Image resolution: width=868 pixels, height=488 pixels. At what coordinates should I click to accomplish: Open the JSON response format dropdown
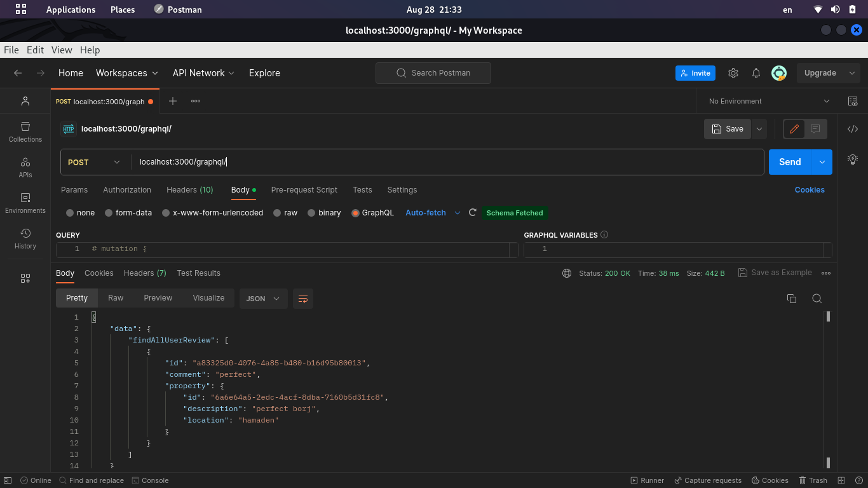point(263,299)
